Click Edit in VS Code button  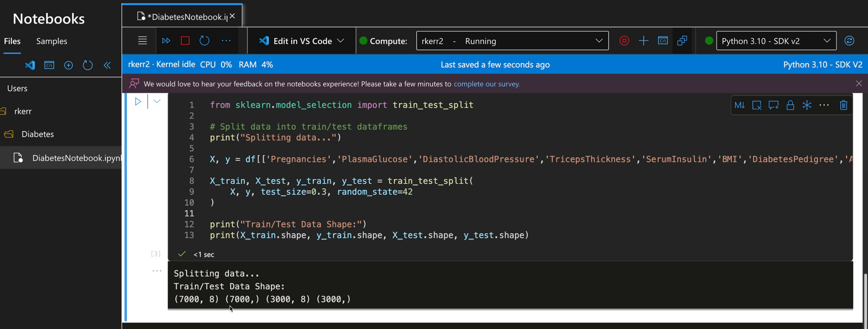(x=302, y=41)
